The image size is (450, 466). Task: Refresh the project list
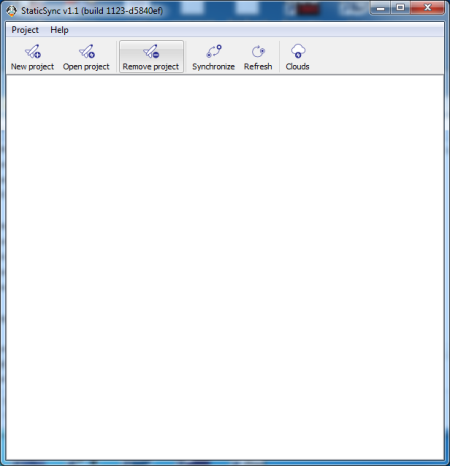(x=258, y=57)
